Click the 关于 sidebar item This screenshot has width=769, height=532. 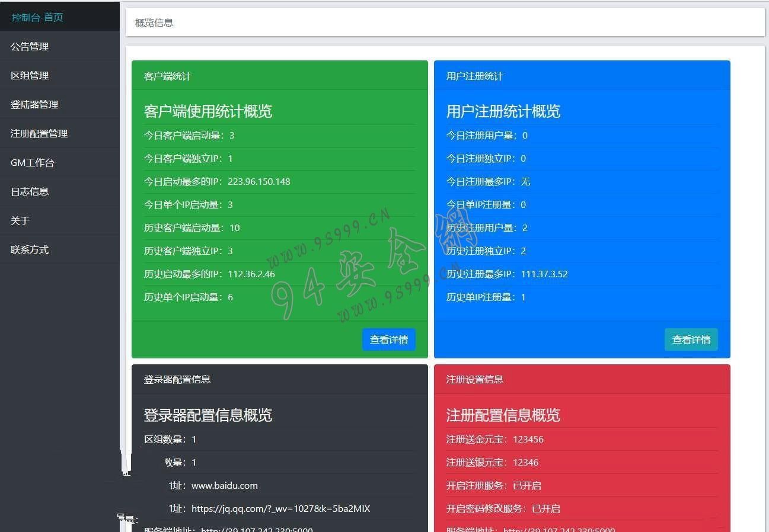pos(20,220)
